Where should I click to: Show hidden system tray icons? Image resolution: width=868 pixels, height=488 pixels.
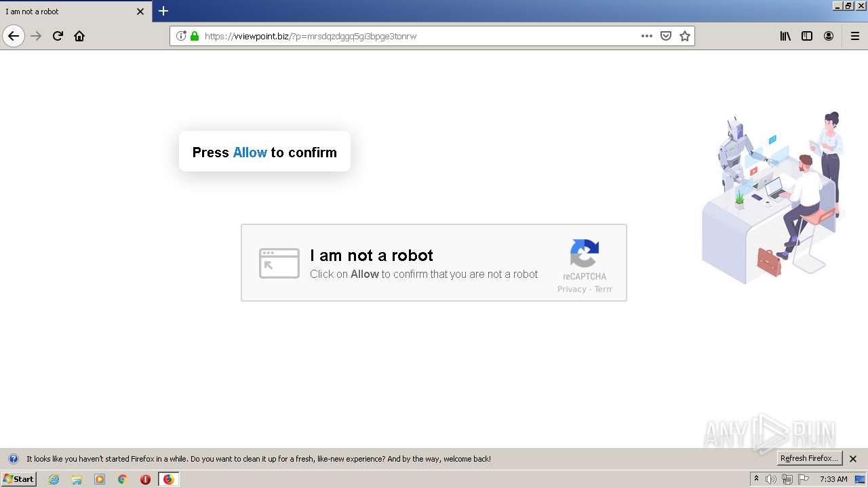(x=757, y=479)
